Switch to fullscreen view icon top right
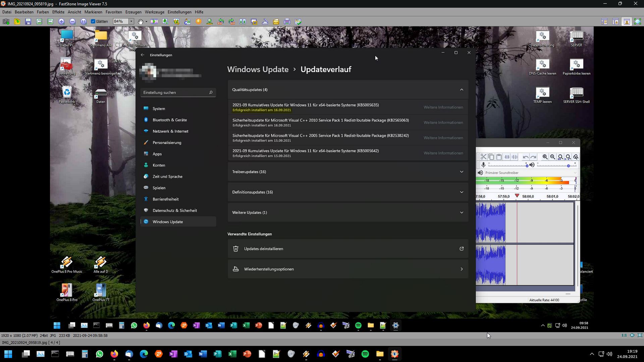The height and width of the screenshot is (362, 644). [x=638, y=21]
